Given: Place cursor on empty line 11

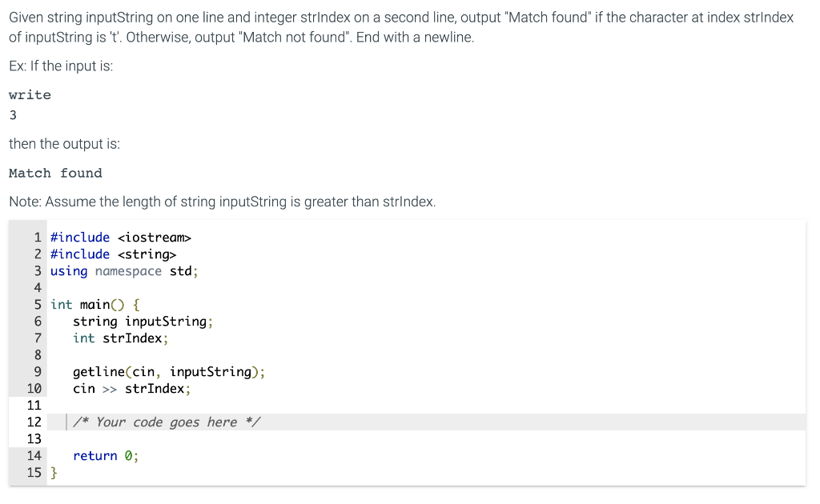Looking at the screenshot, I should pyautogui.click(x=426, y=406).
